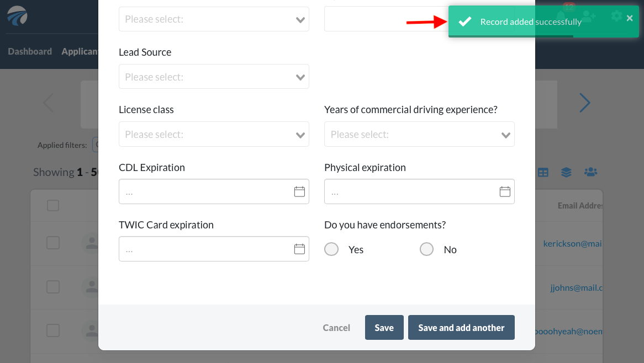
Task: Go to the Dashboard menu item
Action: (30, 51)
